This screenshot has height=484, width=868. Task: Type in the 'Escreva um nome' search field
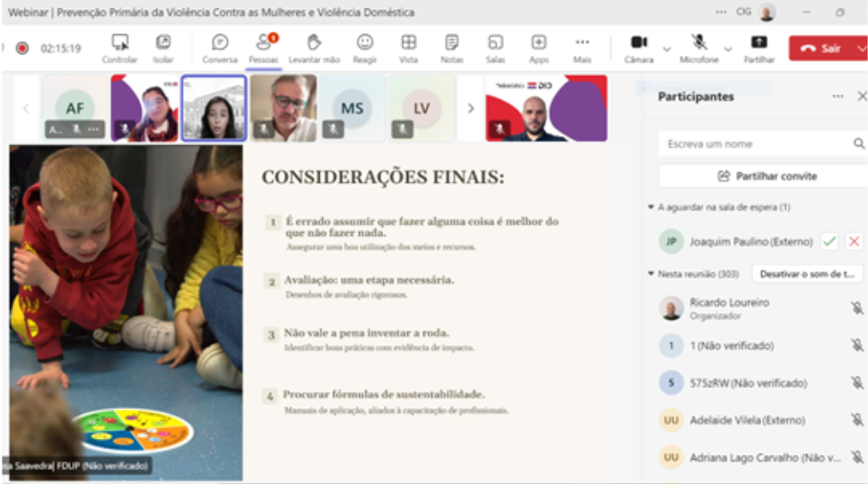[x=755, y=144]
